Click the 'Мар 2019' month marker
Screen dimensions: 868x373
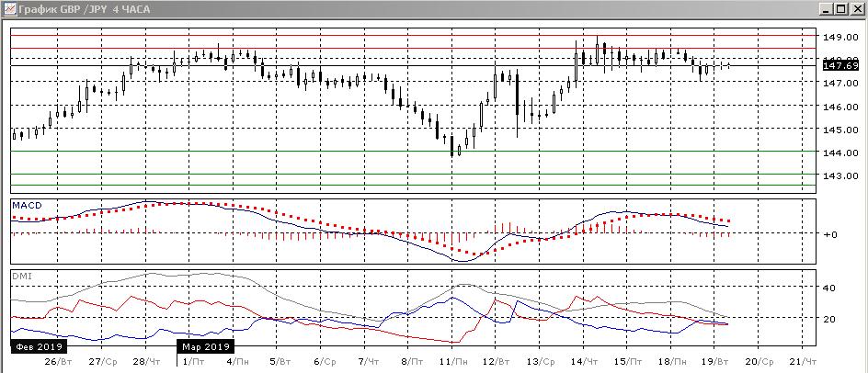click(205, 347)
